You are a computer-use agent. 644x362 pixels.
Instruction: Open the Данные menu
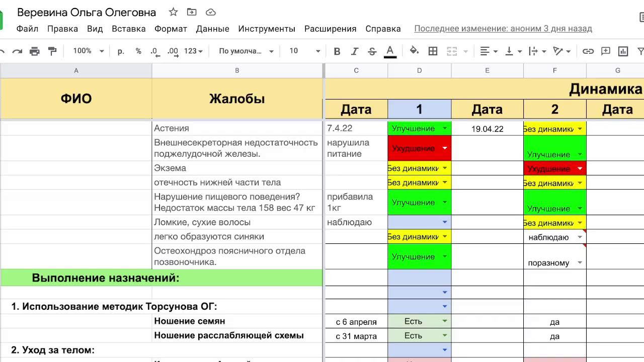point(212,29)
